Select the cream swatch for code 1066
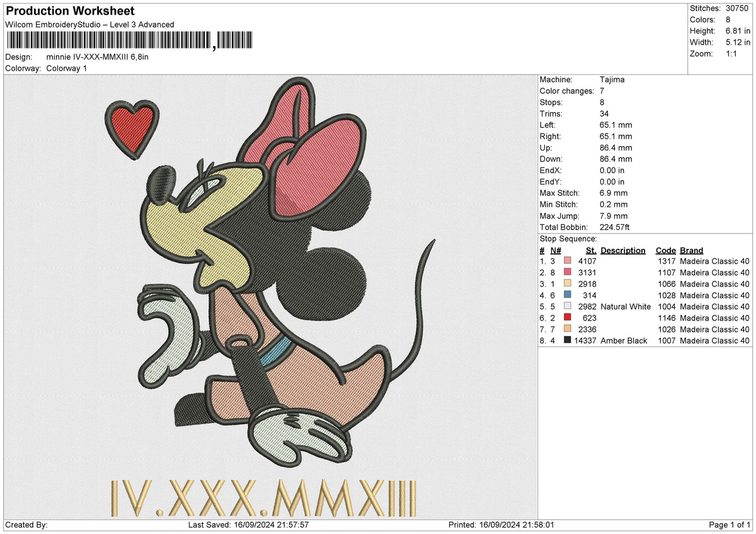Viewport: 756px width, 534px height. pos(568,284)
